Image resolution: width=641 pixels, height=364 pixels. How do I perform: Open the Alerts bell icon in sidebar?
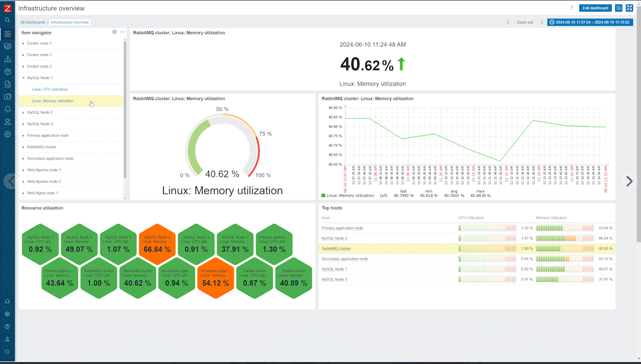(x=8, y=109)
